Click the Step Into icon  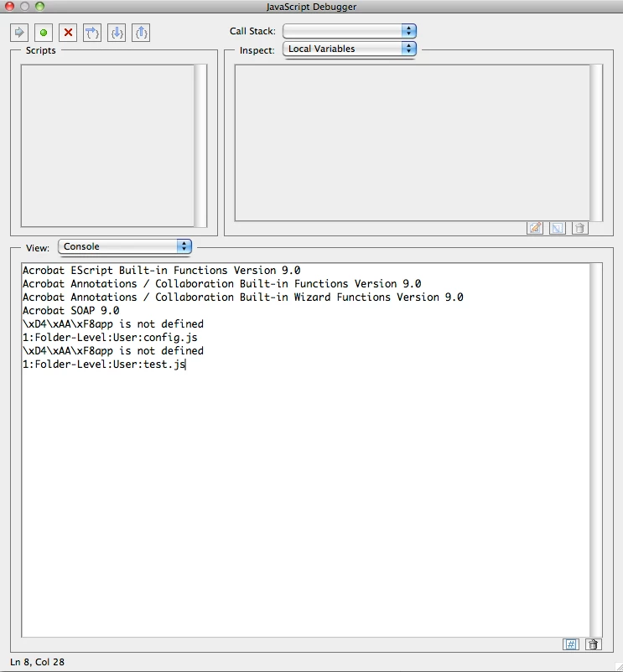tap(117, 33)
